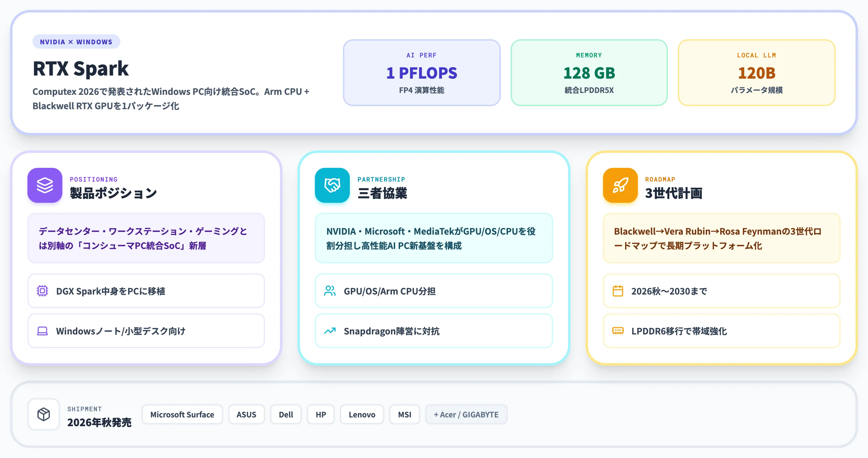Click the LPDDR6移行で帯域強化 row
The height and width of the screenshot is (458, 868).
coord(722,331)
